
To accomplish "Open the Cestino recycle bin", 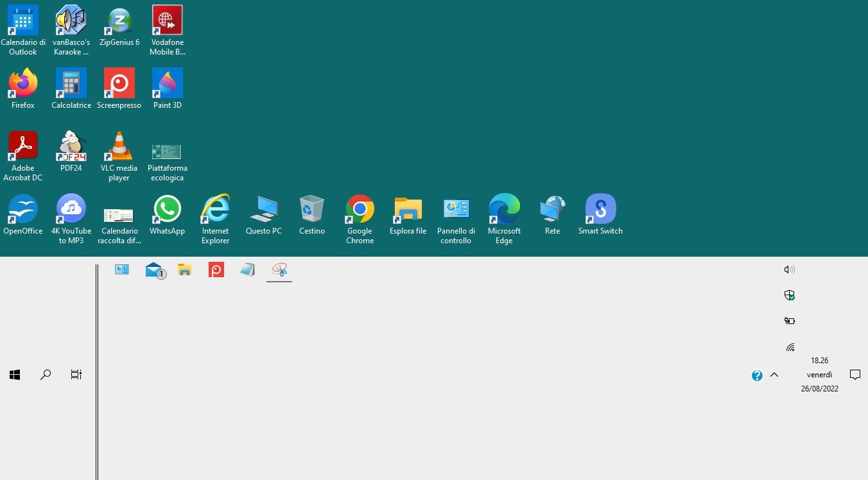I will coord(312,214).
